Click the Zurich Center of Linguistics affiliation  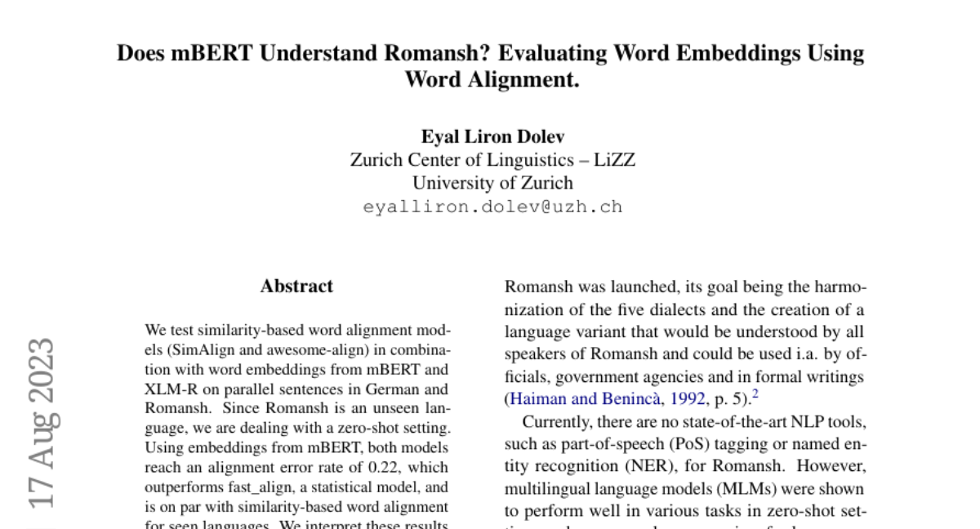pos(492,159)
